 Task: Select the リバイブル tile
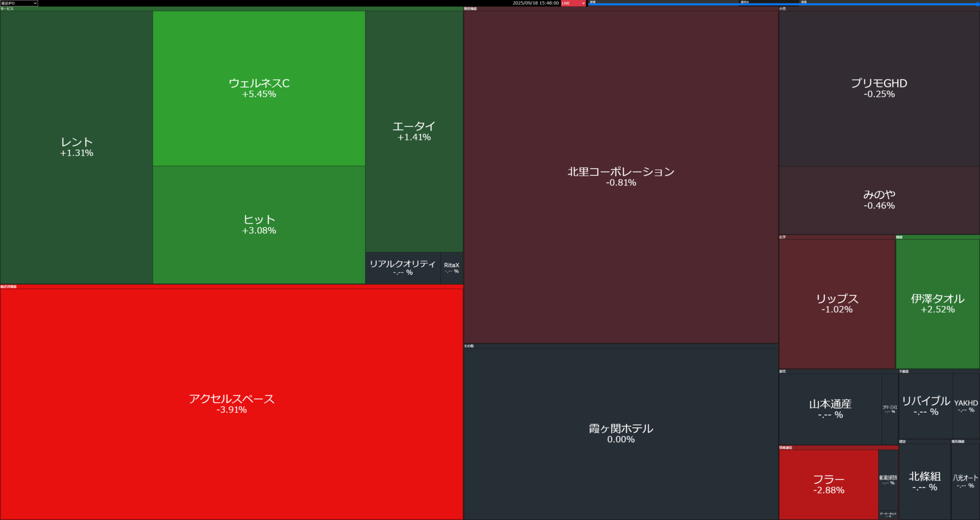(925, 406)
